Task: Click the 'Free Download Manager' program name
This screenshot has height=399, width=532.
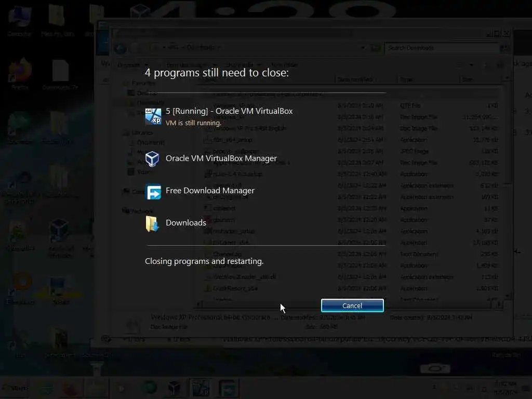Action: point(210,191)
